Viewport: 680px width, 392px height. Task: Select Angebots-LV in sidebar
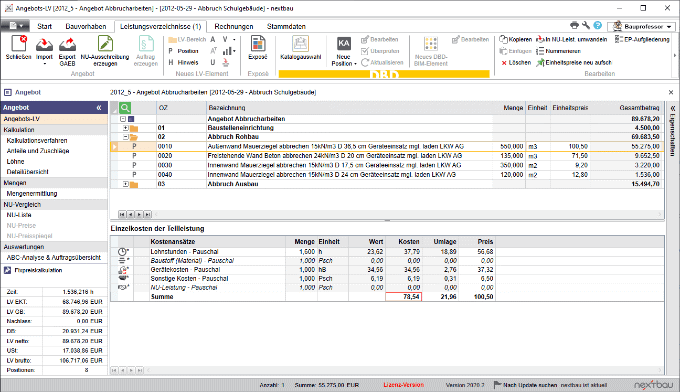tap(54, 119)
